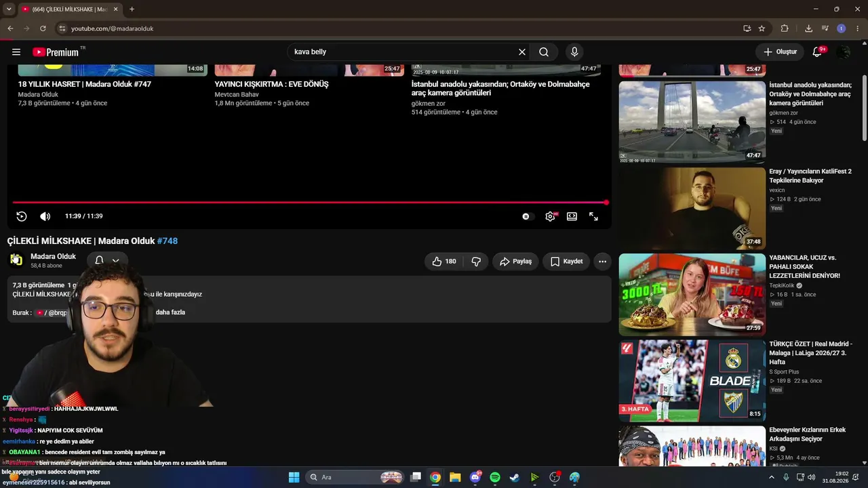Click the YouTube search input field
The width and height of the screenshot is (868, 488).
(403, 52)
